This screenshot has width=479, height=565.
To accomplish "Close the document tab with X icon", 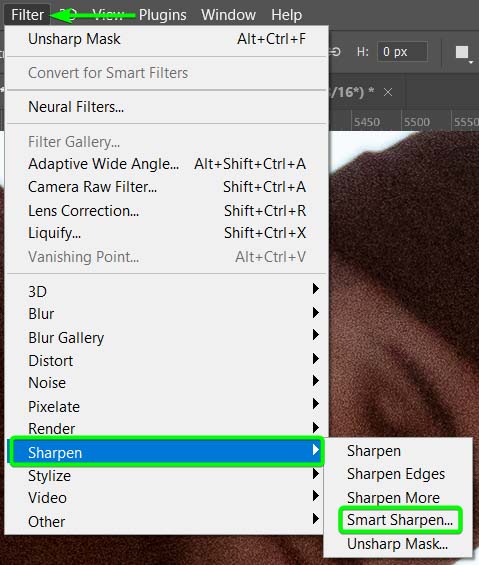I will 388,92.
